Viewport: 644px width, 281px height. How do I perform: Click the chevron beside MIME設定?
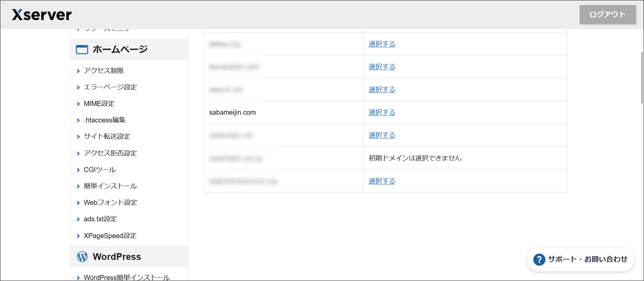pos(78,104)
